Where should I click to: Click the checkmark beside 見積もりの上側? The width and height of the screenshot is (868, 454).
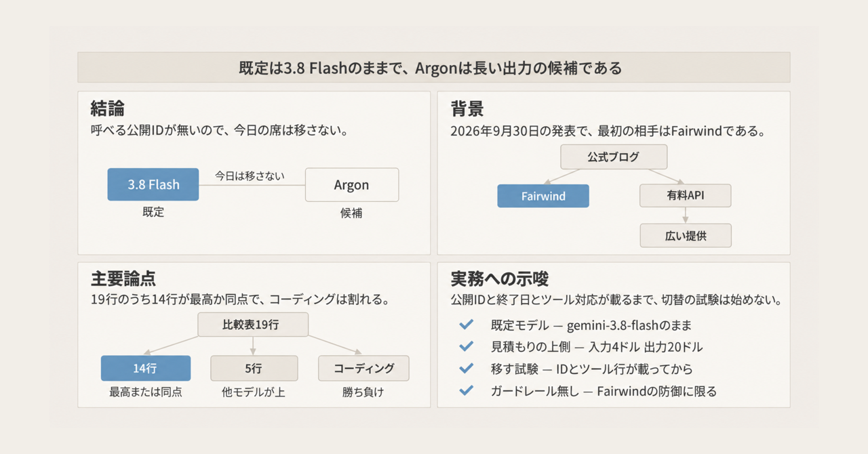coord(466,347)
